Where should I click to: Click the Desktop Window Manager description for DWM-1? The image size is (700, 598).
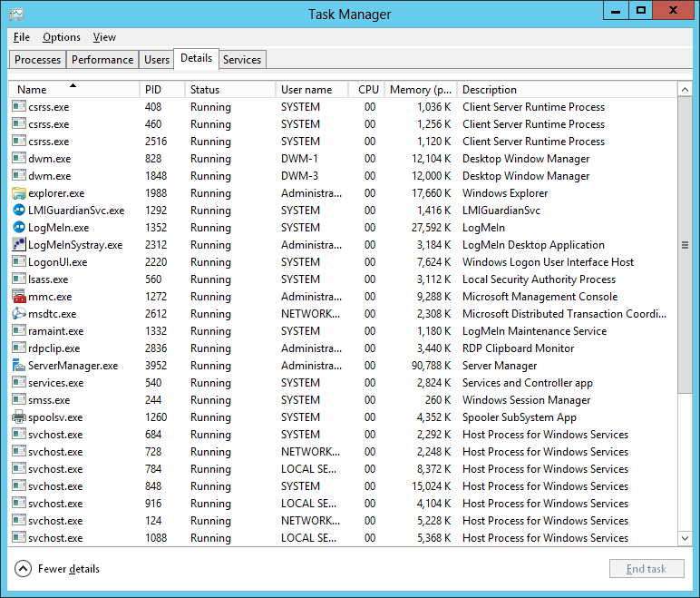click(x=526, y=159)
